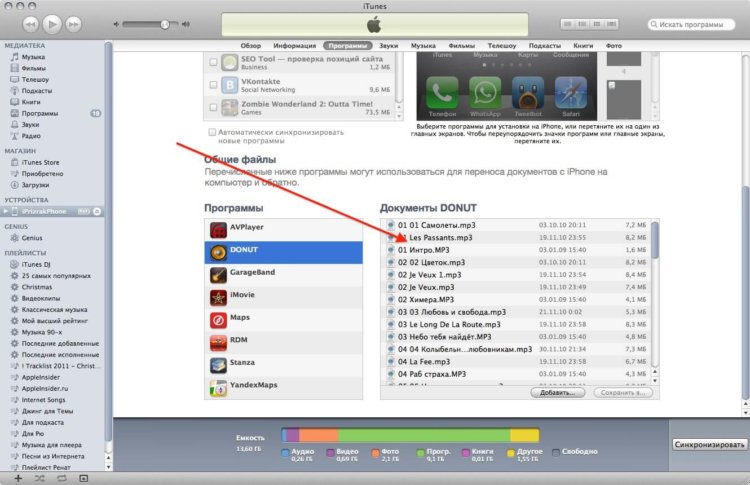This screenshot has height=485, width=750.
Task: Switch to the Телешоу tab
Action: (502, 46)
